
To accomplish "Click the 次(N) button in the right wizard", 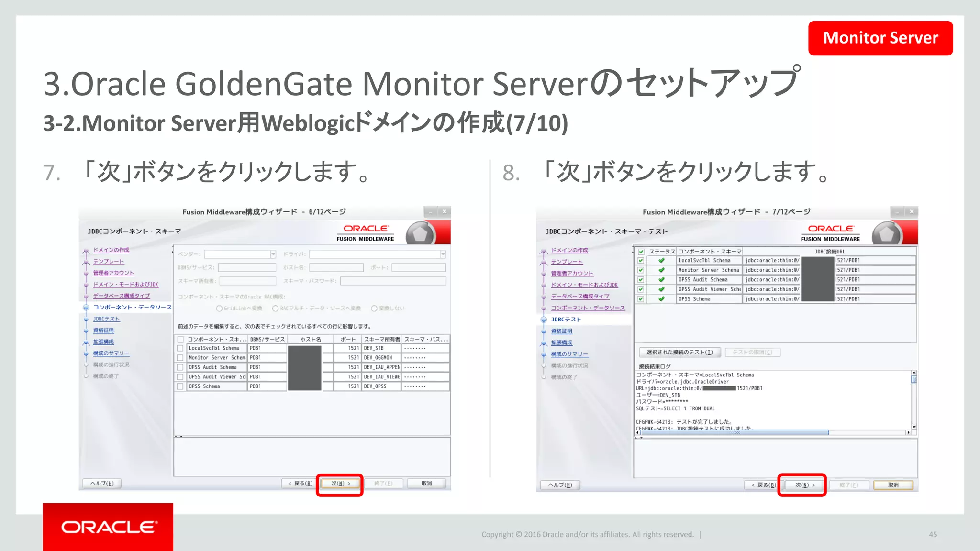I will (804, 485).
